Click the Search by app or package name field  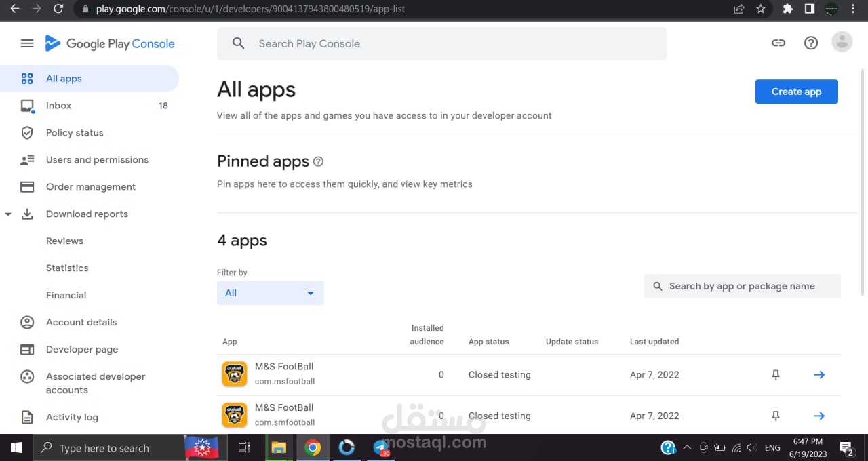point(742,286)
